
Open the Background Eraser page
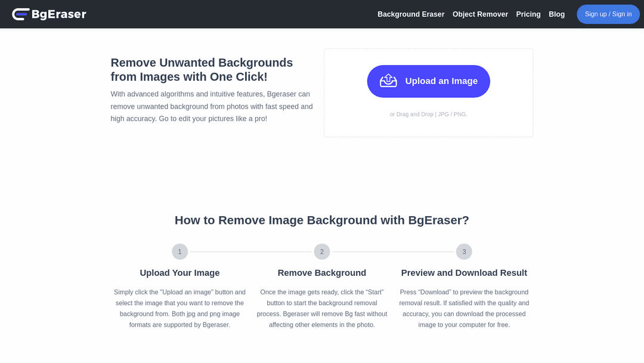click(411, 14)
